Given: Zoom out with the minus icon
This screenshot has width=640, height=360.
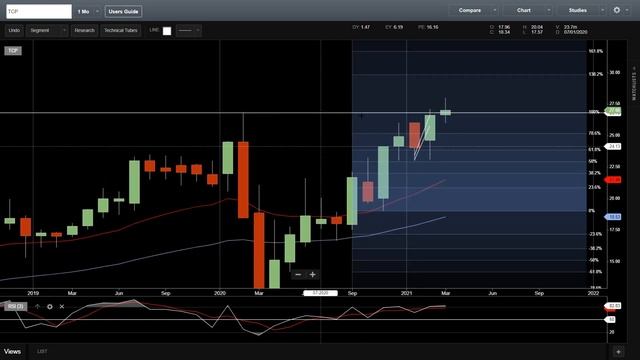Looking at the screenshot, I should click(298, 275).
